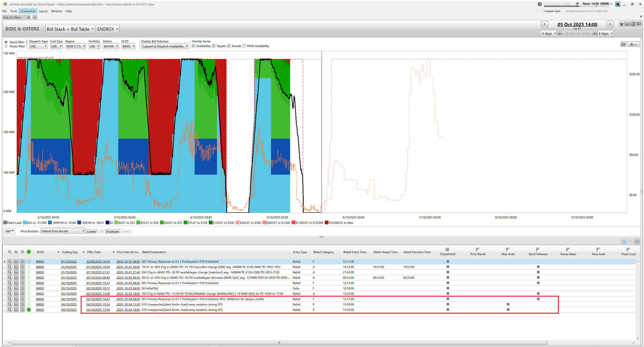The image size is (644, 347).
Task: Open the help question mark icon
Action: [x=633, y=24]
